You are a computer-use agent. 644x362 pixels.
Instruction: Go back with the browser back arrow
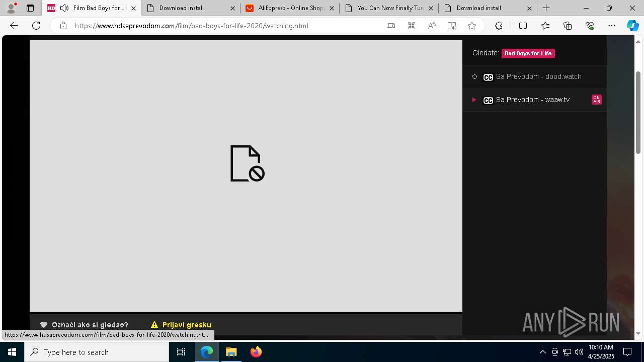point(14,26)
